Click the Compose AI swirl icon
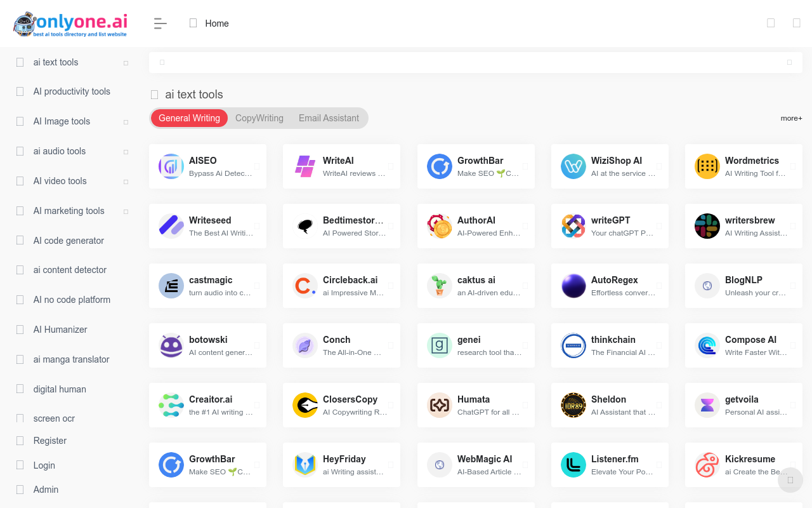 click(x=707, y=345)
